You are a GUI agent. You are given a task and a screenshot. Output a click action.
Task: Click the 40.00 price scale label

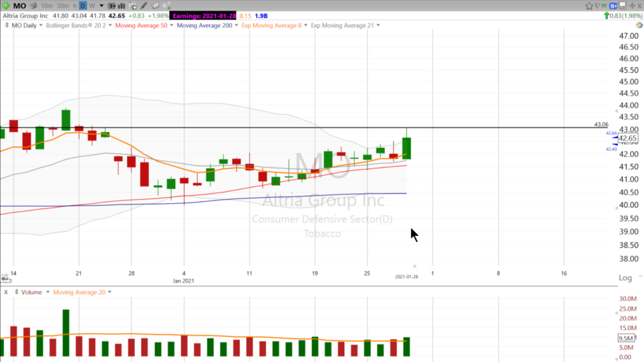click(x=629, y=205)
